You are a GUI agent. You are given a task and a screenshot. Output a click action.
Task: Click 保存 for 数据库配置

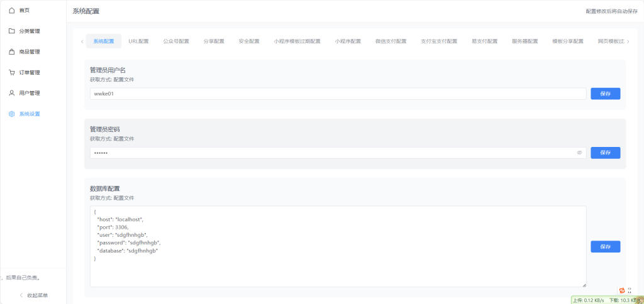point(605,247)
